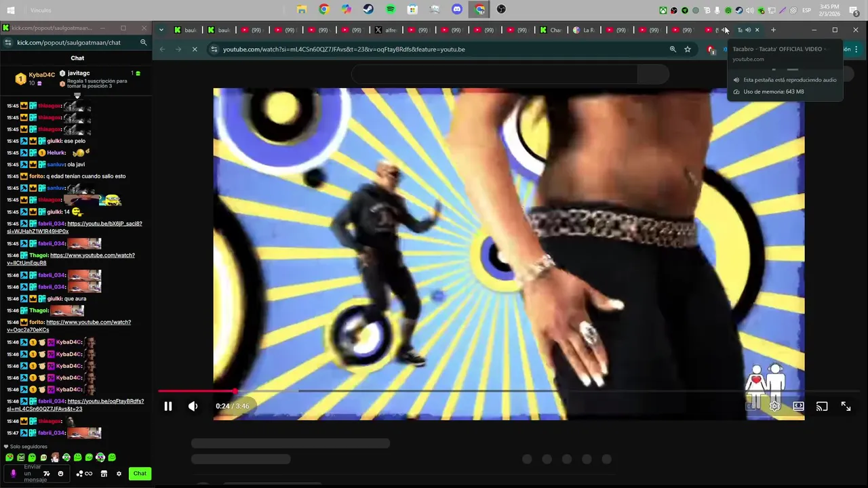
Task: Open YouTube player settings gear
Action: click(x=774, y=406)
